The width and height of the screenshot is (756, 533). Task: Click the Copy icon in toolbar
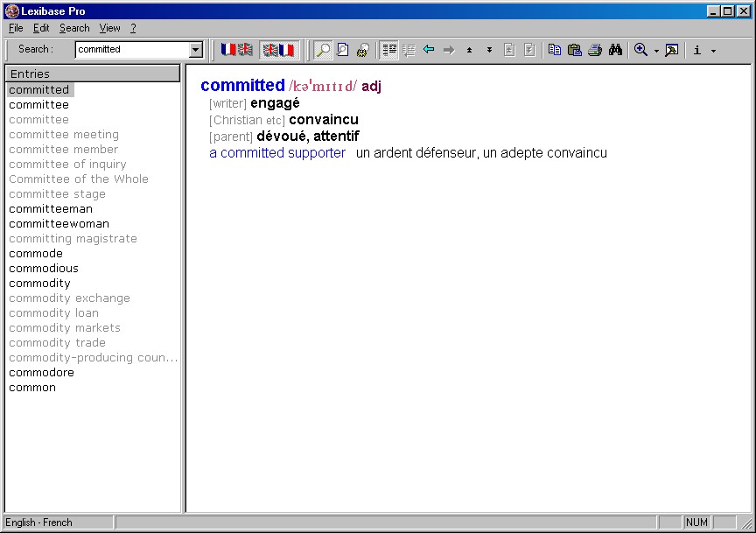(x=555, y=50)
